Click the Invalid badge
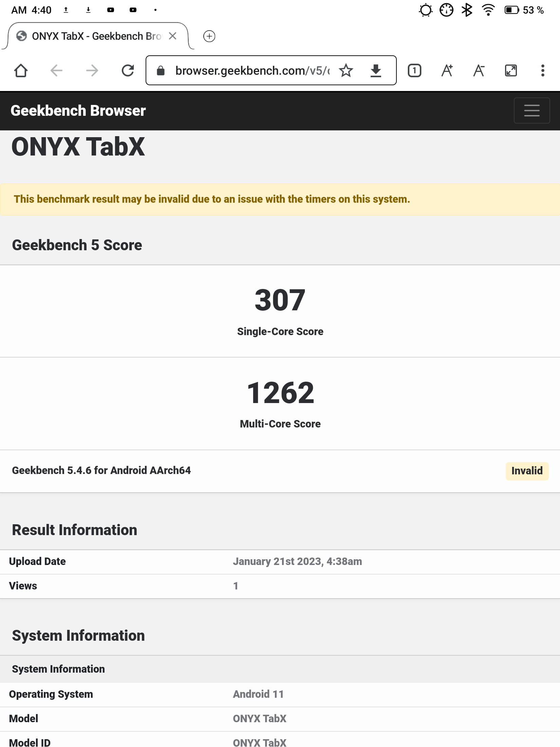 [x=527, y=471]
